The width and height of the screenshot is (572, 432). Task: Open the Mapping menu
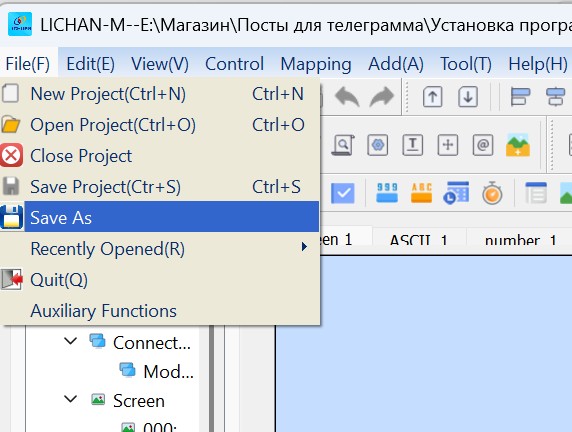point(316,64)
